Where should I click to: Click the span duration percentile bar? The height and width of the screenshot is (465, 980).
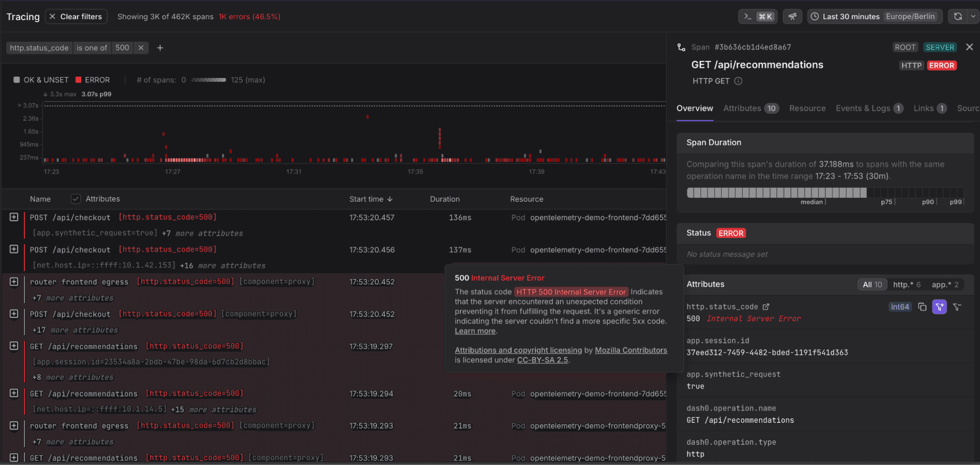[825, 193]
